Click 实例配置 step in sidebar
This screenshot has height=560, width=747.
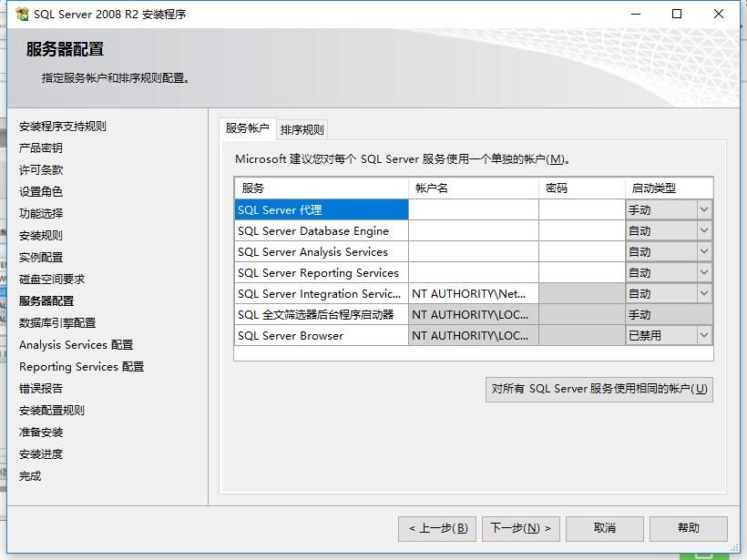click(x=40, y=257)
